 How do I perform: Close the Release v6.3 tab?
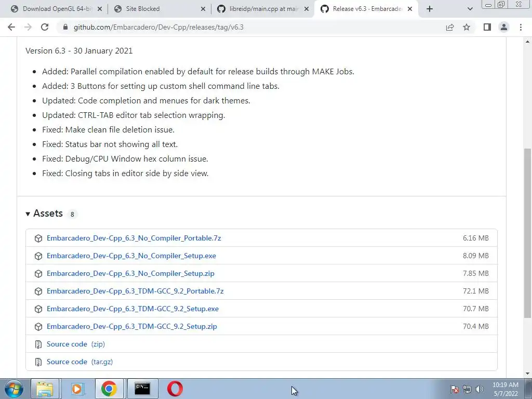[410, 9]
